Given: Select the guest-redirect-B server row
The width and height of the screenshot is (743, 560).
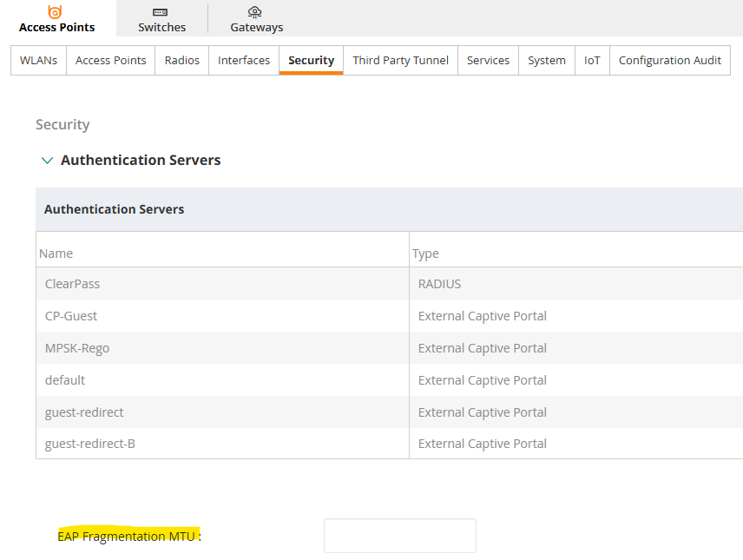Looking at the screenshot, I should click(x=90, y=444).
